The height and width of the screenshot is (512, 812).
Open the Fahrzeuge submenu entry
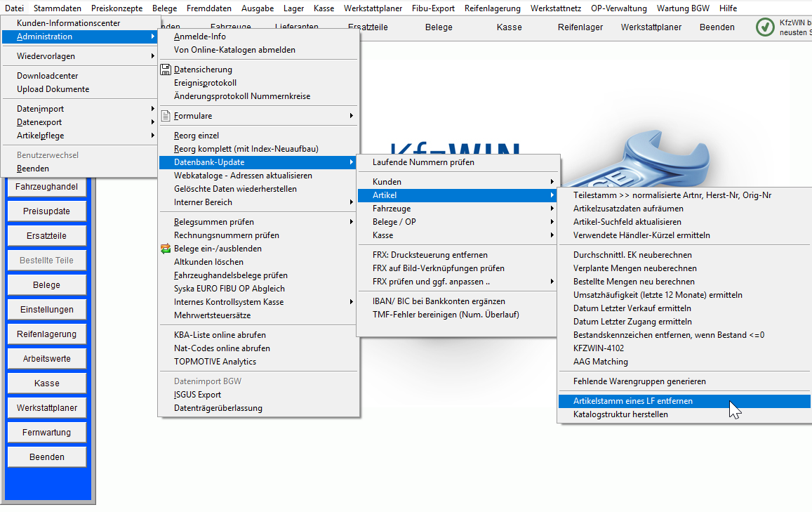point(458,209)
